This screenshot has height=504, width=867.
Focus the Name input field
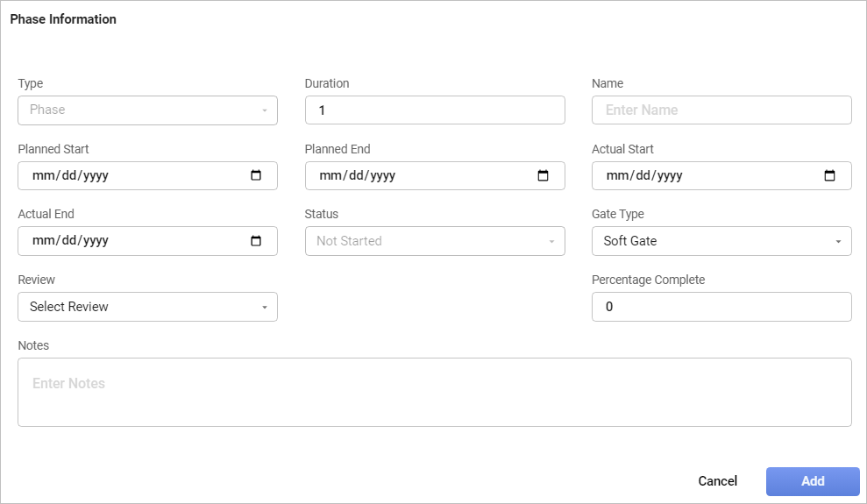721,110
